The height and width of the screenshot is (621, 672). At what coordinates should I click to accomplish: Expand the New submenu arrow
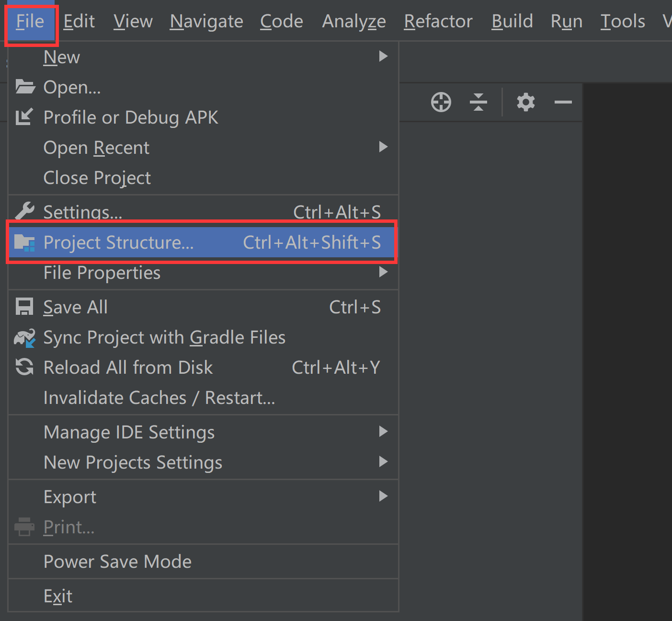(x=383, y=57)
